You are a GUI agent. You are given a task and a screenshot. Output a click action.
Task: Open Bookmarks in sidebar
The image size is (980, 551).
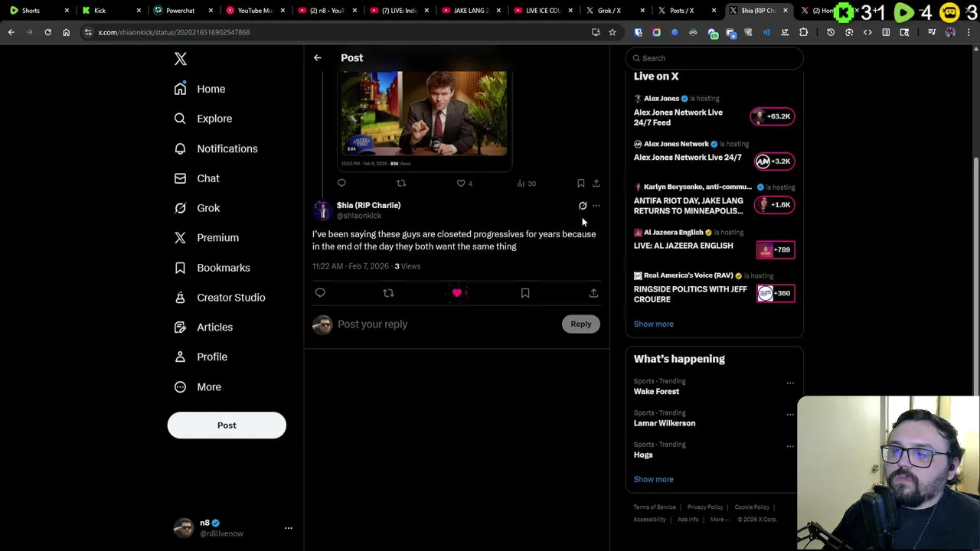click(212, 268)
